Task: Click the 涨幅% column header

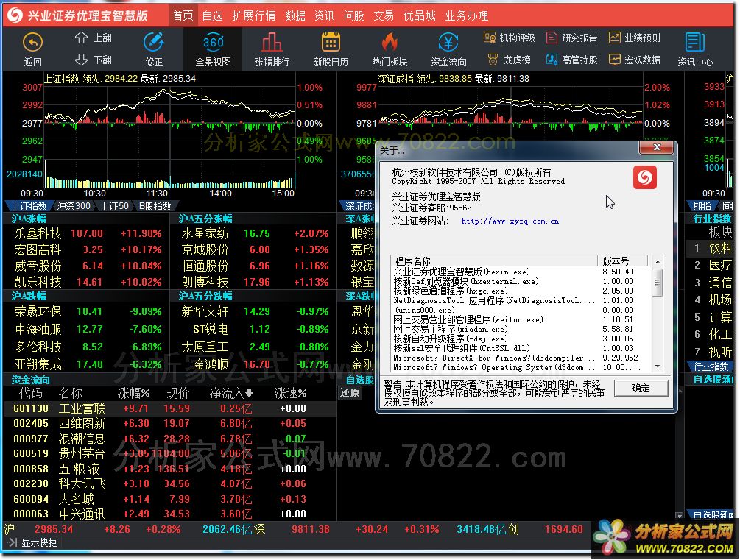Action: (x=133, y=394)
